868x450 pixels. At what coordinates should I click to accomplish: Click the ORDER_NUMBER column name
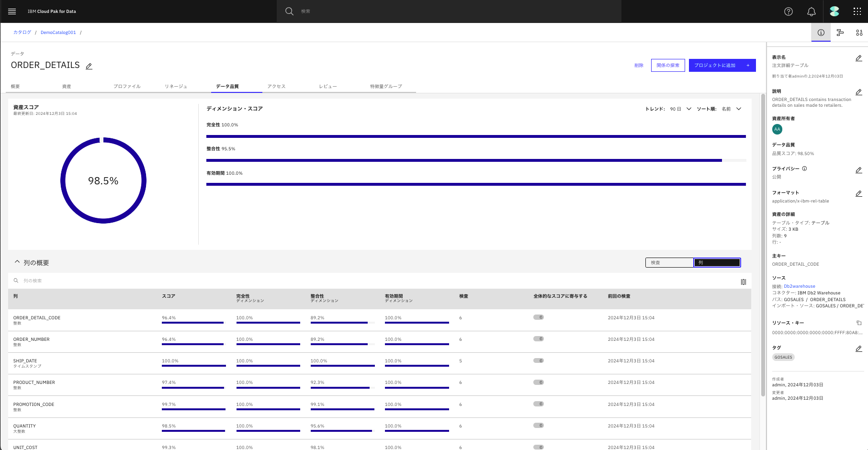[x=32, y=339]
